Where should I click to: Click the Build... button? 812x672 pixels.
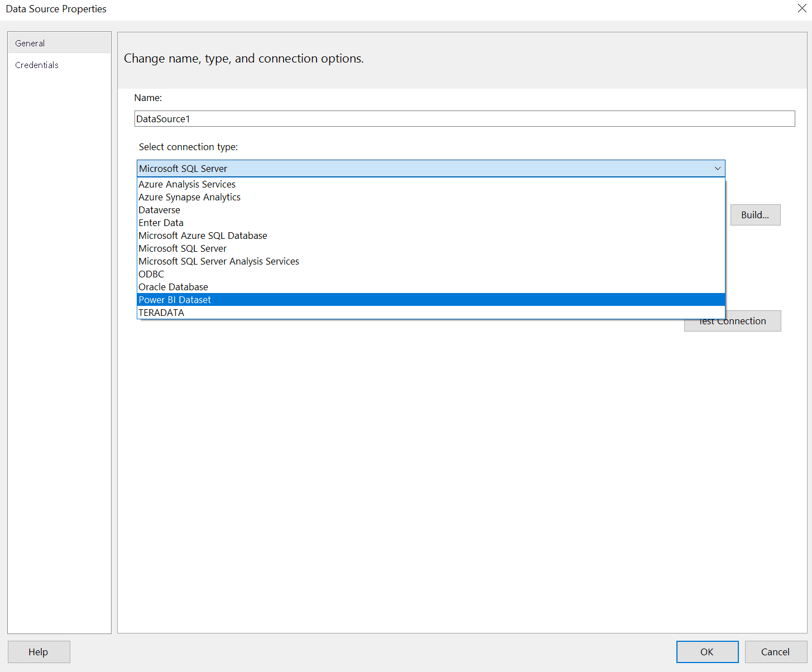point(755,215)
